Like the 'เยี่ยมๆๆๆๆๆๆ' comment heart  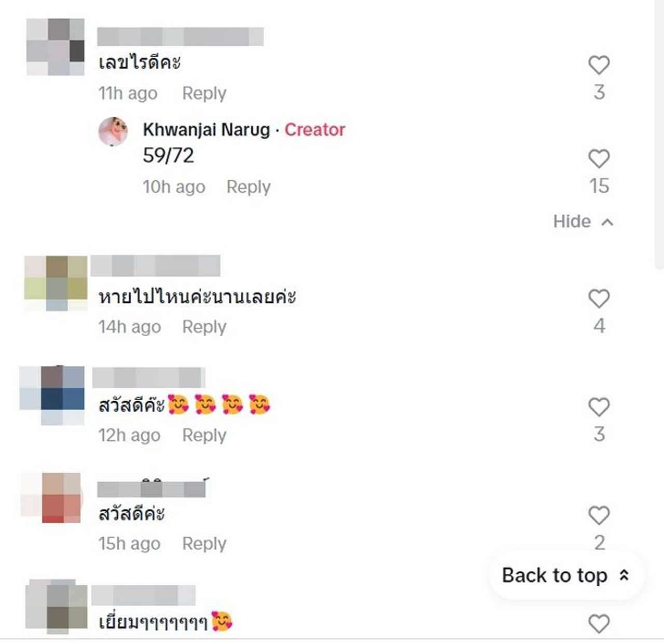[x=599, y=623]
